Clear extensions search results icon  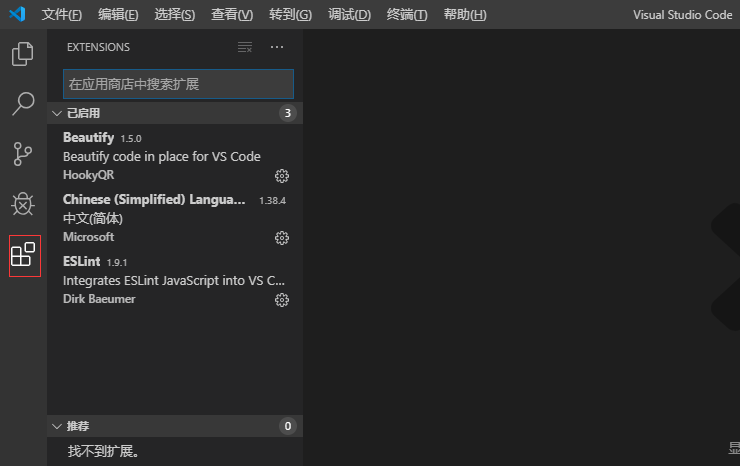coord(245,47)
